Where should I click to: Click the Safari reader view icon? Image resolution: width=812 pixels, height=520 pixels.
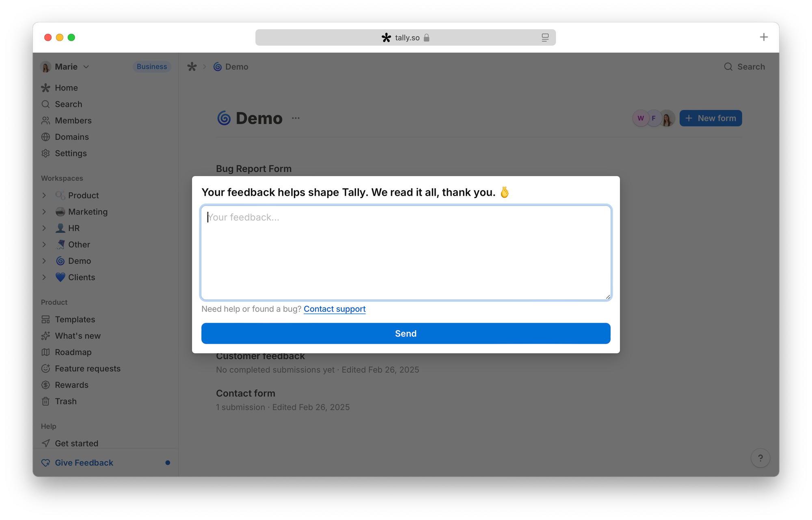pos(545,37)
